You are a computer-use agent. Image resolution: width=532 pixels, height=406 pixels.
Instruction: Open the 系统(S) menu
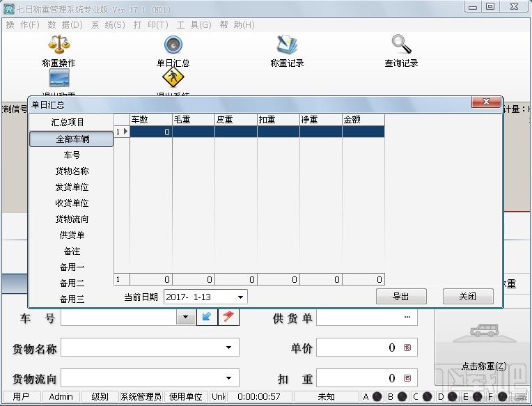pyautogui.click(x=108, y=25)
